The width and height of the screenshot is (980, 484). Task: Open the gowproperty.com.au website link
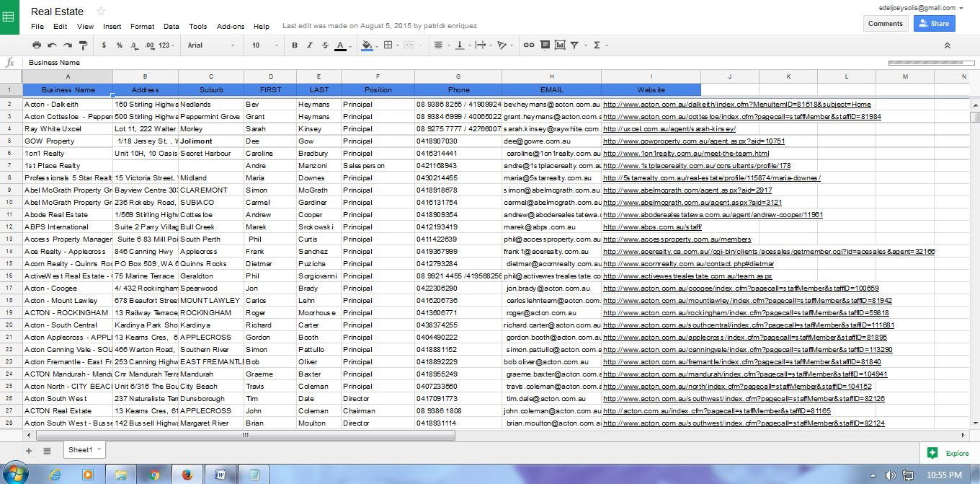pyautogui.click(x=694, y=141)
